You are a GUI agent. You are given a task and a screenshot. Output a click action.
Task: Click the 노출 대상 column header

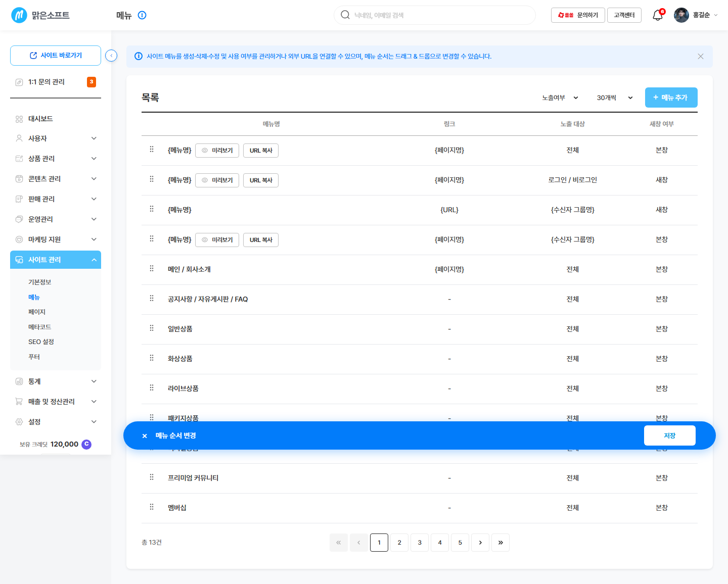(573, 124)
